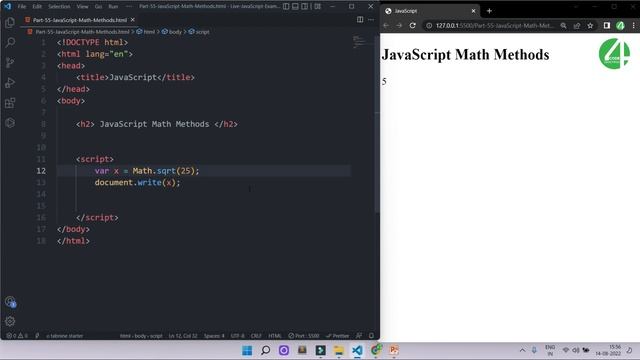Viewport: 640px width, 360px height.
Task: Open the Selection menu
Action: (x=59, y=7)
